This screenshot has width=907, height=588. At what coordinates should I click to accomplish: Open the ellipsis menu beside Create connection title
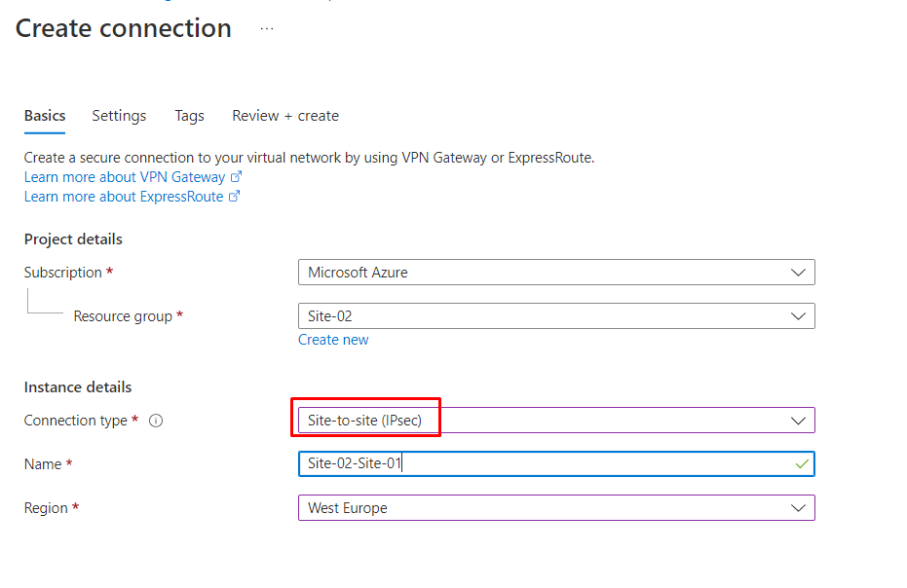(266, 28)
